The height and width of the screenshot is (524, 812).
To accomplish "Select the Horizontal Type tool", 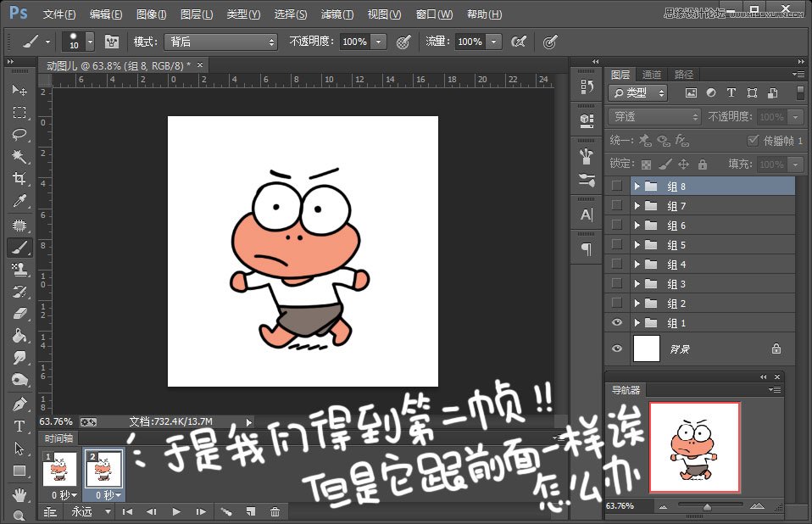I will 19,426.
